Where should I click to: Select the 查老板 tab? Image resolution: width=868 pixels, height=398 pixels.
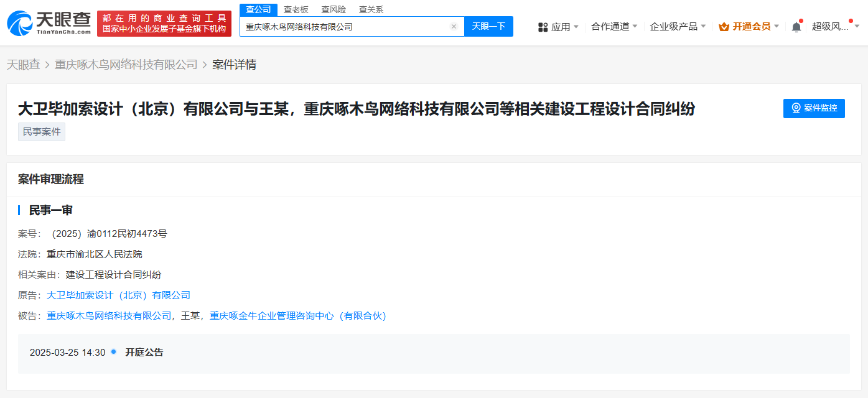pos(296,9)
